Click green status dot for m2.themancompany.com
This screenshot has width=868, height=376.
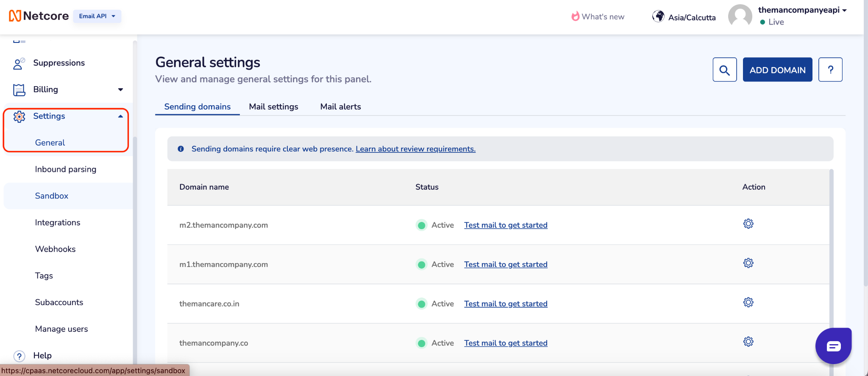coord(421,225)
